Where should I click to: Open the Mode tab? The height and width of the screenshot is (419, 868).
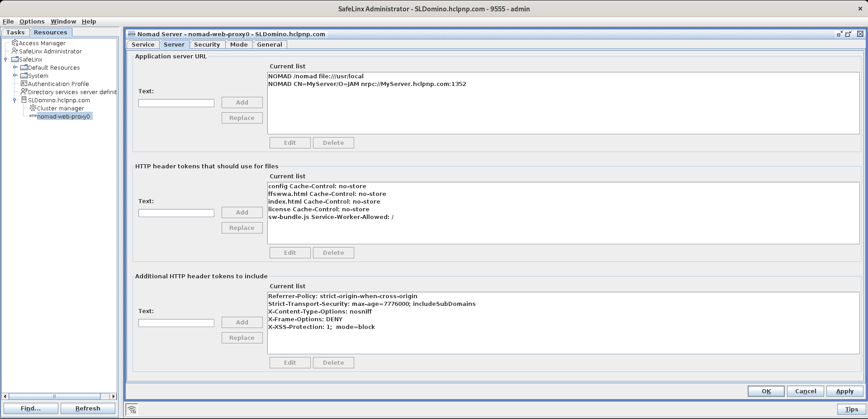click(x=239, y=44)
